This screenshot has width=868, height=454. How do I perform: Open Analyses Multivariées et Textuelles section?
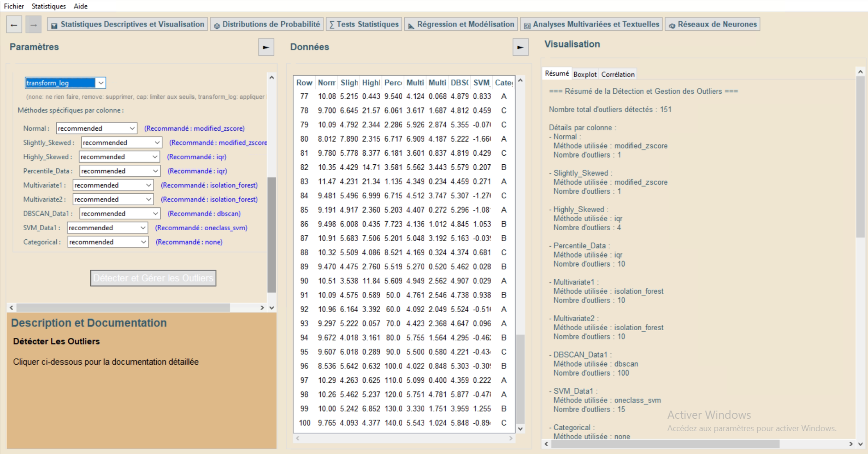tap(591, 24)
